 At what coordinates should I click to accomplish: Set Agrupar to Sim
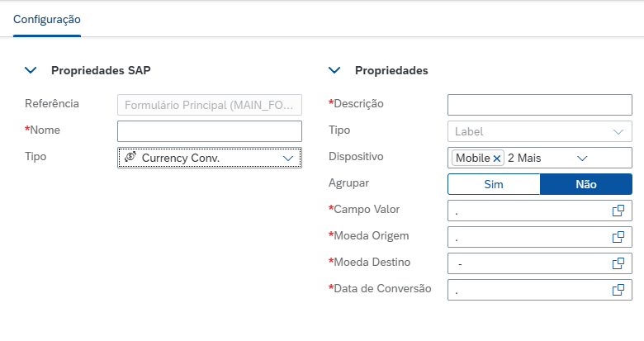point(494,184)
